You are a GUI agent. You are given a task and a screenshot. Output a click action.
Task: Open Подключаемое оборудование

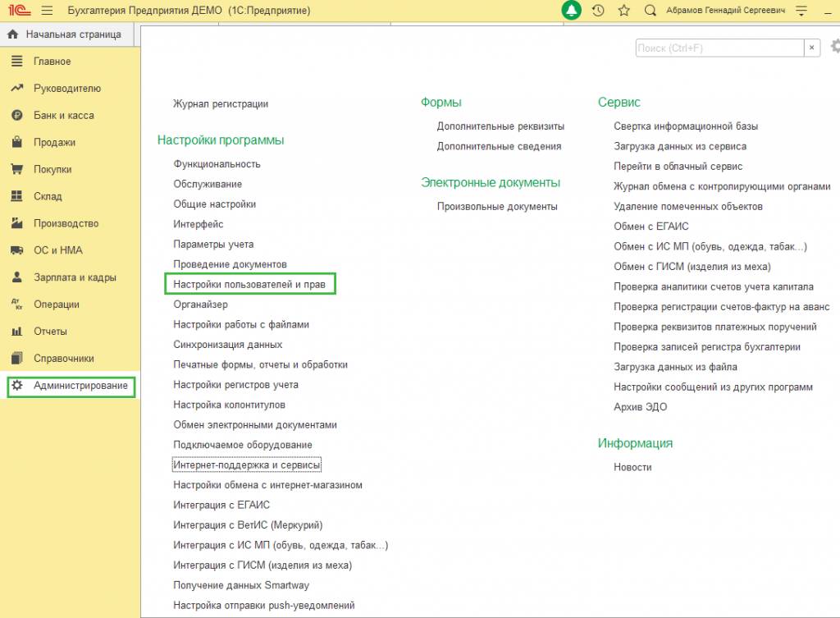tap(242, 445)
